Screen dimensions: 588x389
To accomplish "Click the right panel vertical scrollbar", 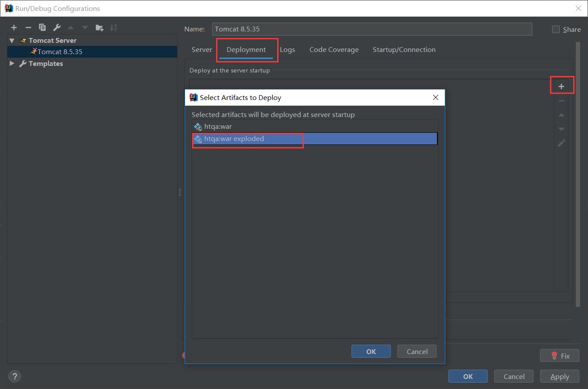I will pos(578,175).
